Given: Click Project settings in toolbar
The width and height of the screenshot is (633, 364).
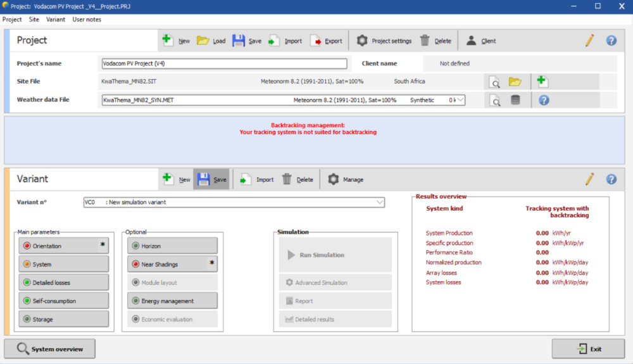Looking at the screenshot, I should 384,41.
